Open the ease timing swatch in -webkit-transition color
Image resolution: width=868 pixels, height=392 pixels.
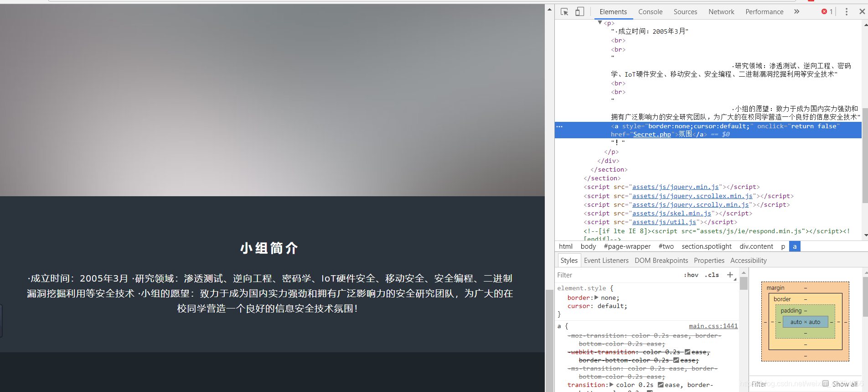[687, 352]
